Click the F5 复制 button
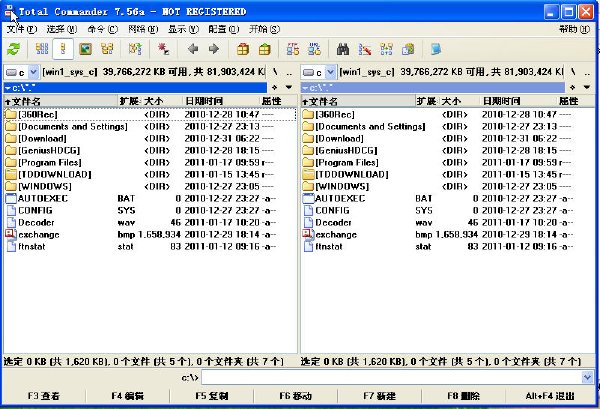The height and width of the screenshot is (409, 600). pos(212,396)
